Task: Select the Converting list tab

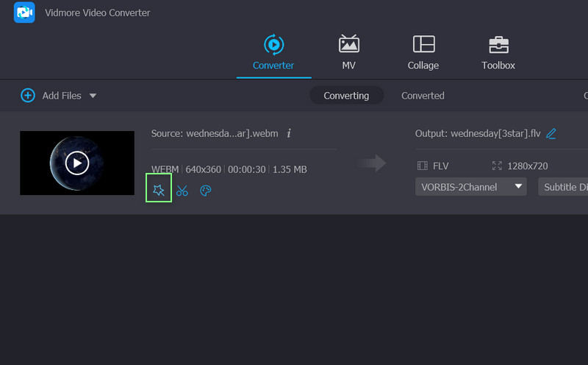Action: [346, 96]
